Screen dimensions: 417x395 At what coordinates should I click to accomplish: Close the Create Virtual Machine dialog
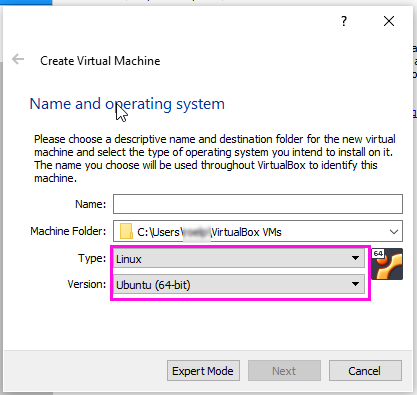click(x=389, y=21)
